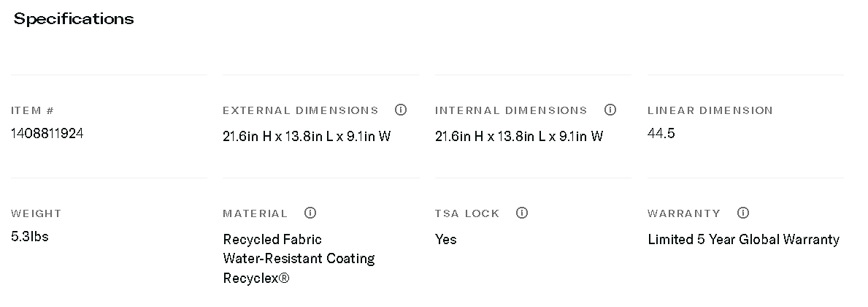Click the ITEM # label
This screenshot has width=868, height=307.
coord(33,110)
